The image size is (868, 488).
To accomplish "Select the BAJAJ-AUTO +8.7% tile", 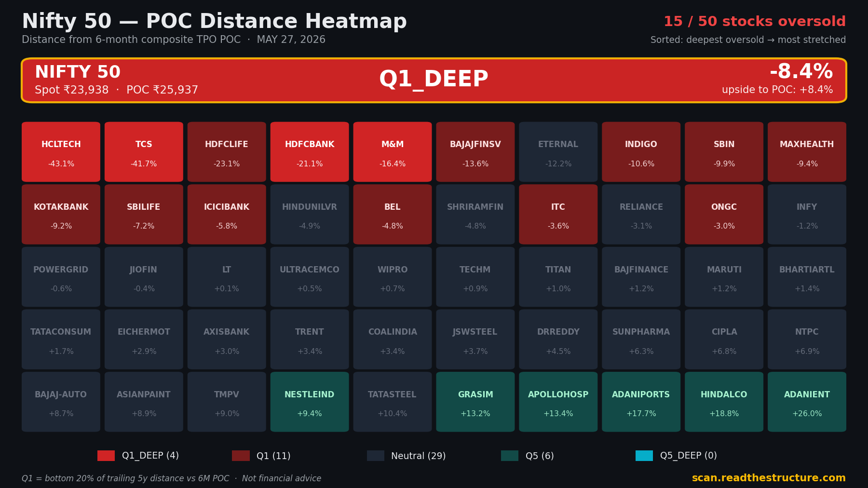I will point(61,402).
